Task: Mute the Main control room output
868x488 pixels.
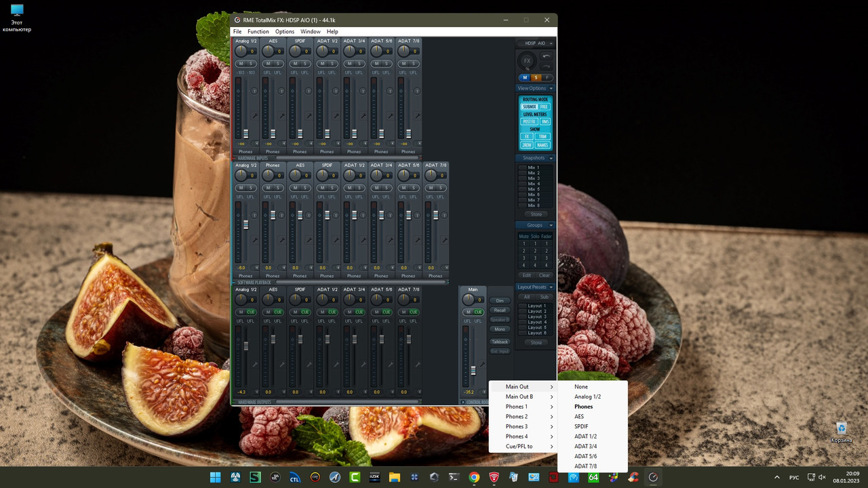Action: (x=468, y=312)
